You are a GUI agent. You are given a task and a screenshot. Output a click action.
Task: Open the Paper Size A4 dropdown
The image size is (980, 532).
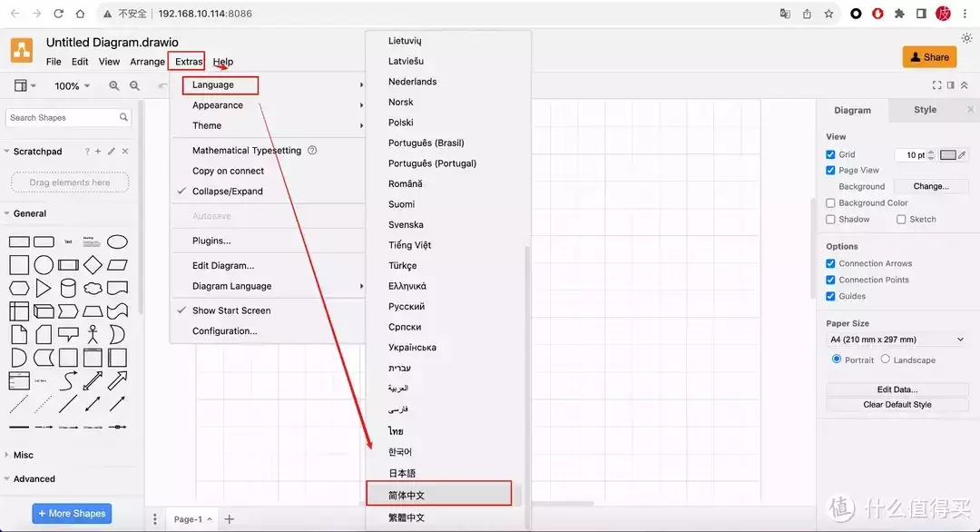point(897,340)
